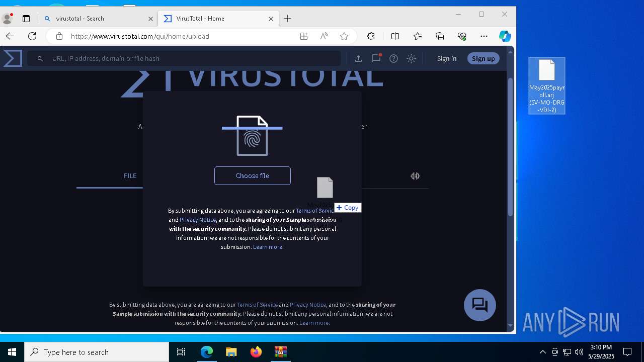Open the chat support bubble
This screenshot has width=644, height=362.
(x=480, y=305)
